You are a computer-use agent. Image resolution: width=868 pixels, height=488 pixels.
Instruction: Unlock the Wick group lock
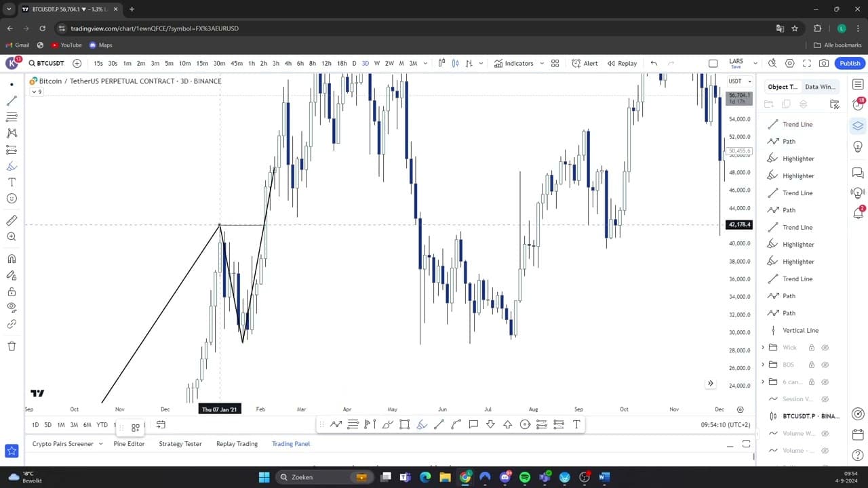[811, 348]
